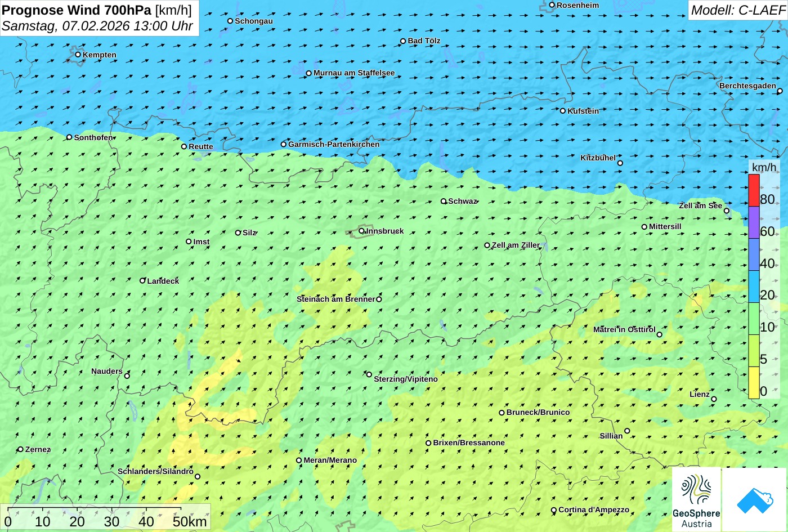Screen dimensions: 788x532
Task: Click the Sillian location marker
Action: (627, 431)
